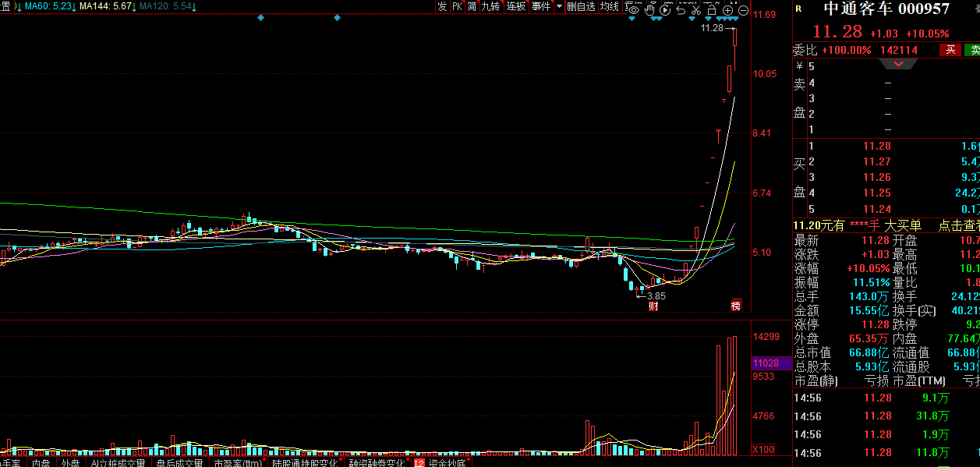
Task: Select the 融资融券变化 tab
Action: 377,462
